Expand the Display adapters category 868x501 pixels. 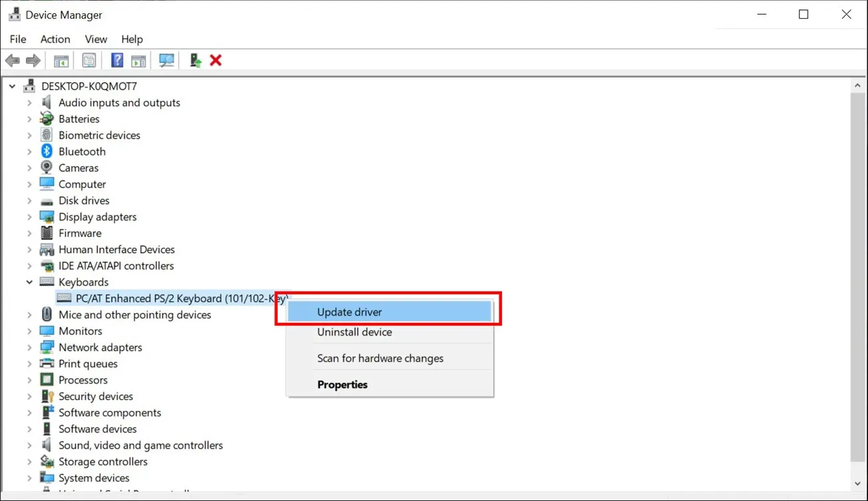click(29, 217)
